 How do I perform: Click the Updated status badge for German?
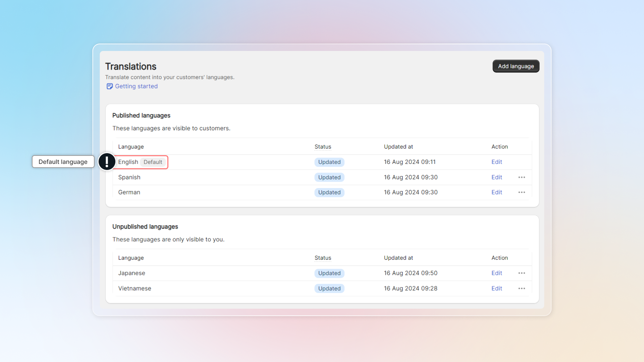pos(329,192)
